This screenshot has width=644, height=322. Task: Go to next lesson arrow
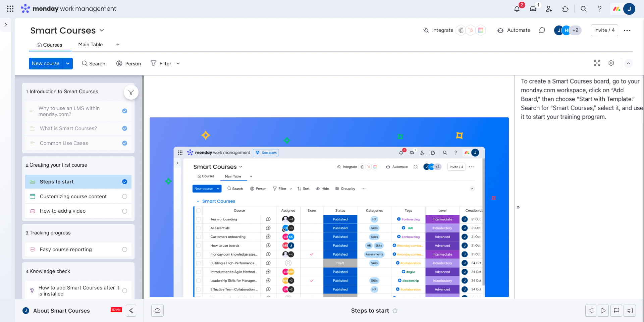(x=603, y=311)
